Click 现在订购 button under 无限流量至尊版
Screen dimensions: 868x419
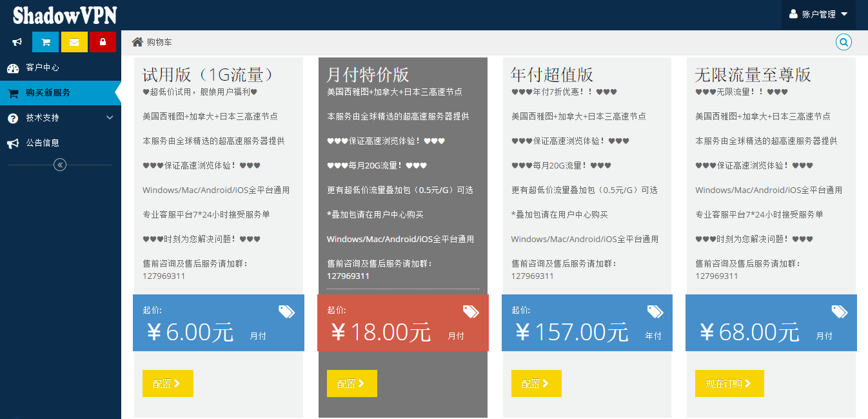tap(729, 383)
